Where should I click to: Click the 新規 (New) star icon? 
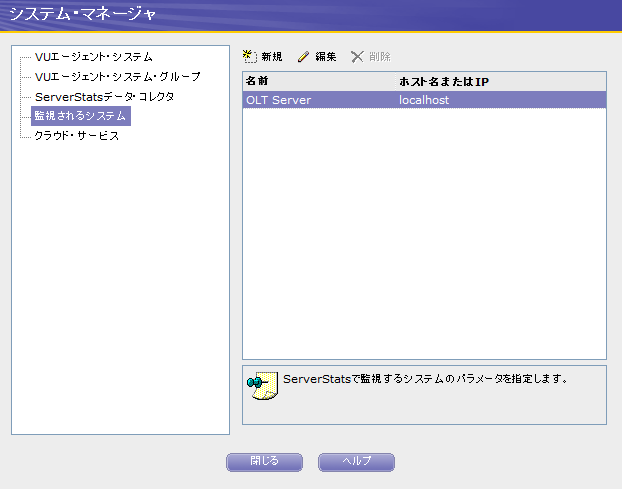pyautogui.click(x=250, y=56)
